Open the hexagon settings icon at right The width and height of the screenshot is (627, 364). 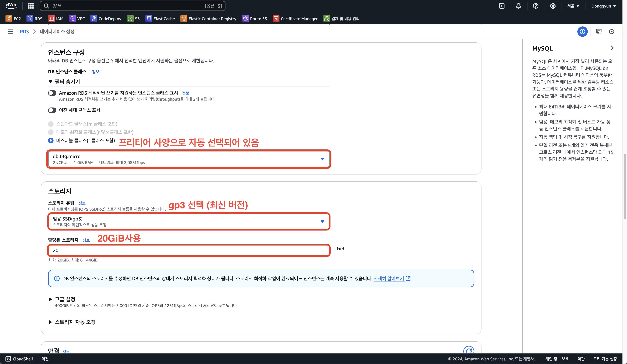point(612,32)
